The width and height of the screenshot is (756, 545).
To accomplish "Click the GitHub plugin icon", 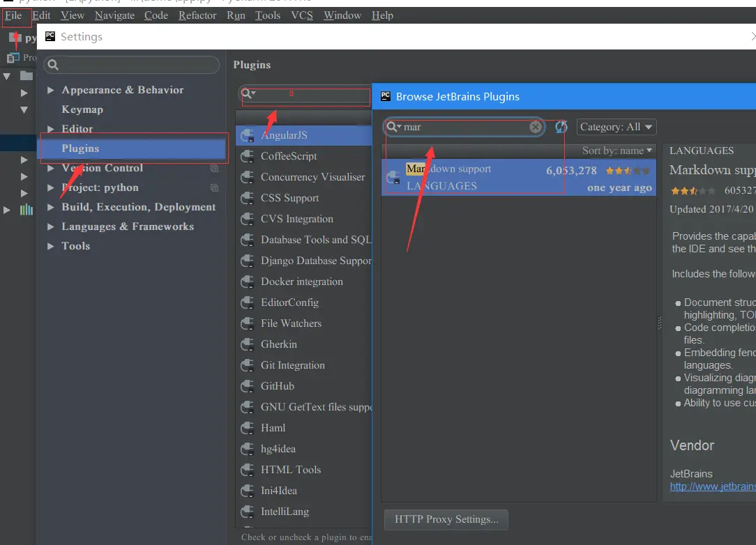I will click(248, 386).
